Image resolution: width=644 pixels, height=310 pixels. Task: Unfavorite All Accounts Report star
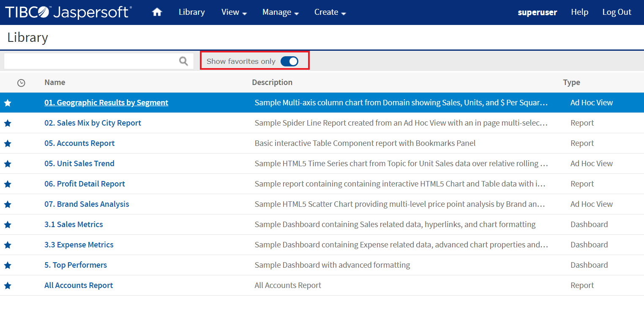8,285
